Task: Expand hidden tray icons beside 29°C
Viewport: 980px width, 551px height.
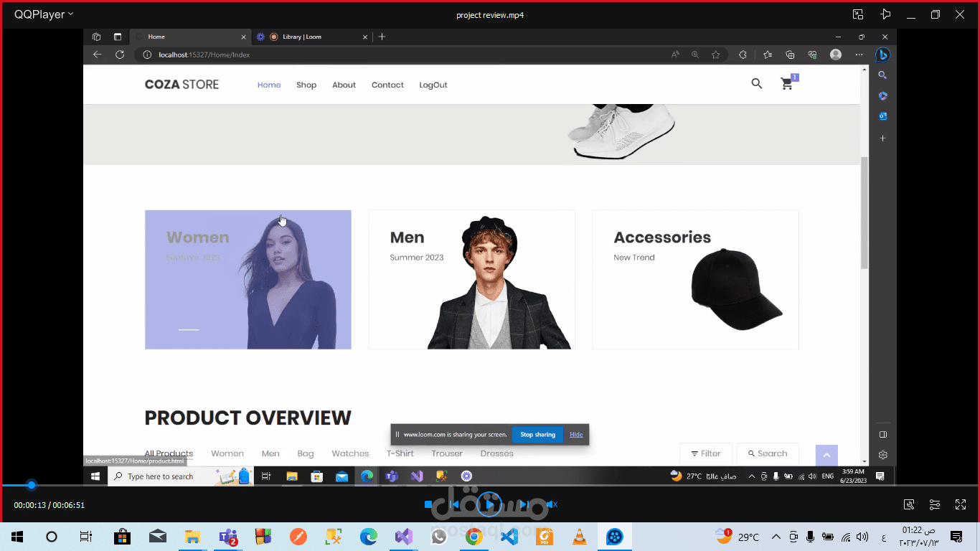Action: pyautogui.click(x=776, y=537)
